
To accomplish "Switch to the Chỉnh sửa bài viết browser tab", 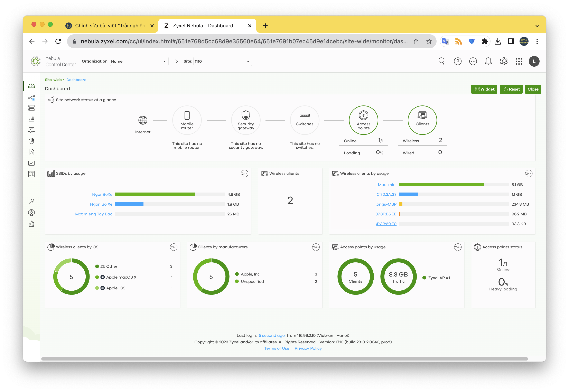I will point(110,26).
